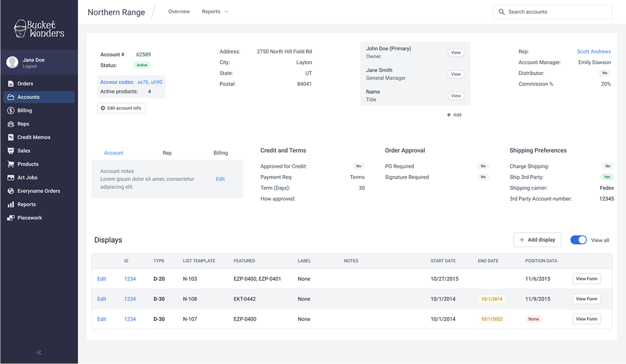Click the Art Jobs image icon

point(11,177)
